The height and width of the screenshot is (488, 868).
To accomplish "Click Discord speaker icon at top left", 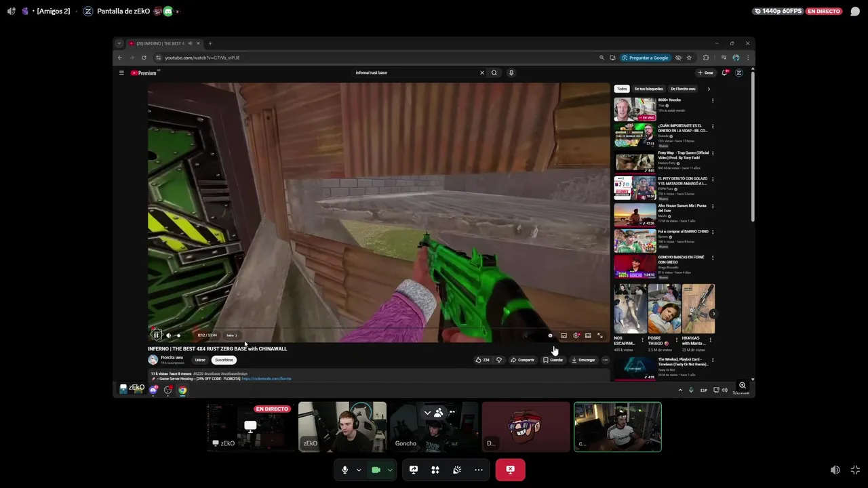I will [x=11, y=11].
